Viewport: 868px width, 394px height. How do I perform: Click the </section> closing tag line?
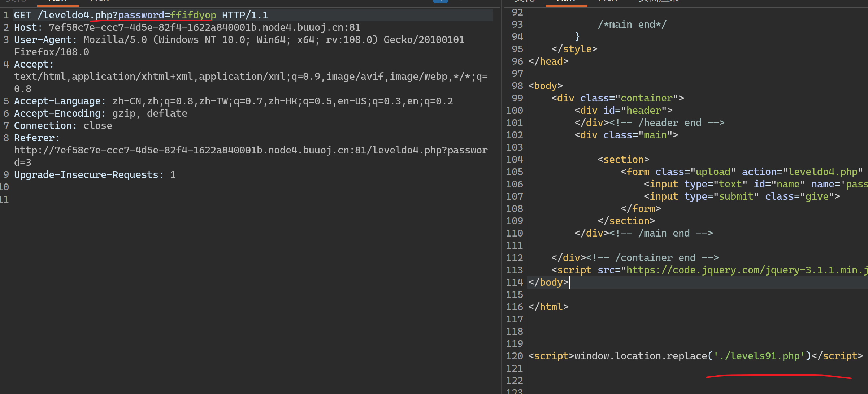626,221
